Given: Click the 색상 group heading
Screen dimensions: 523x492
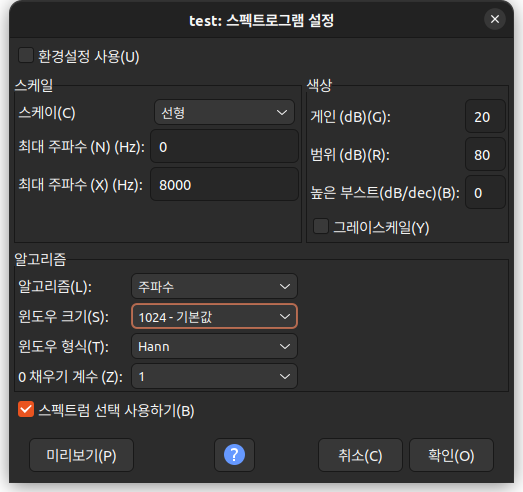Looking at the screenshot, I should [319, 85].
